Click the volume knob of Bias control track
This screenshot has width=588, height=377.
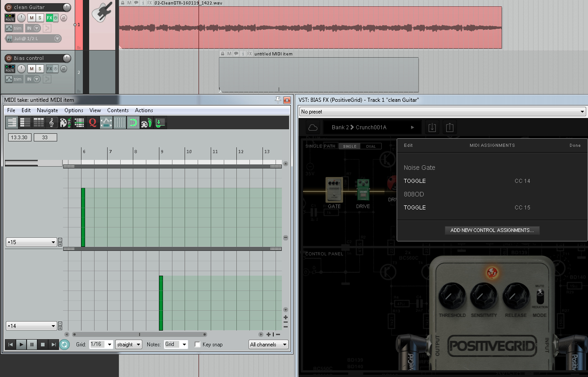click(x=67, y=58)
